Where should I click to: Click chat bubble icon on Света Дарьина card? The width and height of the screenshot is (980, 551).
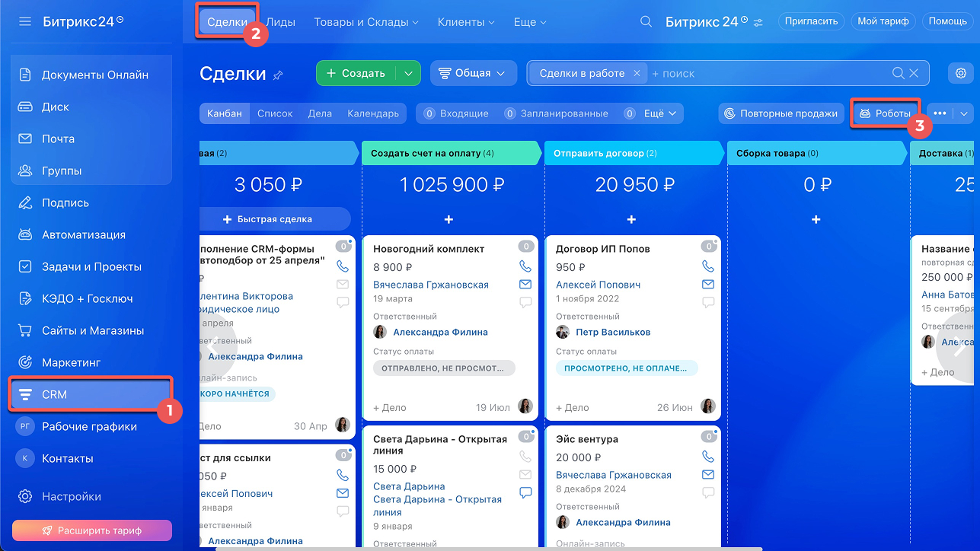(x=525, y=492)
